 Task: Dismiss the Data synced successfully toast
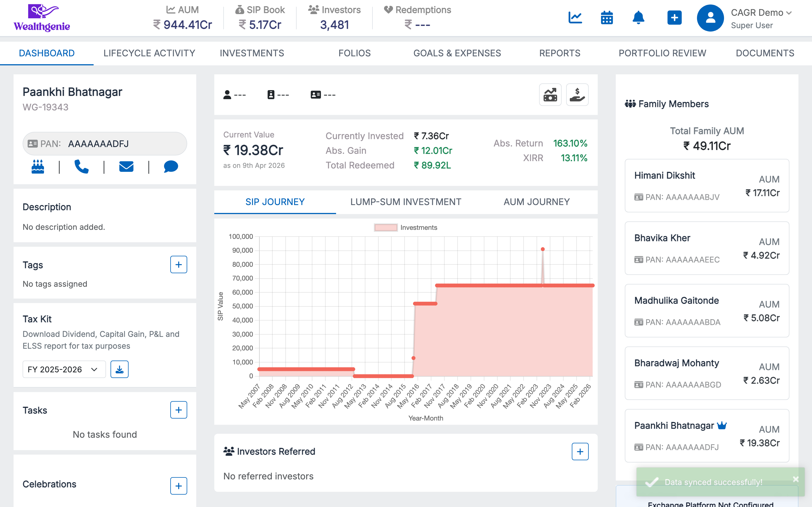pos(796,479)
